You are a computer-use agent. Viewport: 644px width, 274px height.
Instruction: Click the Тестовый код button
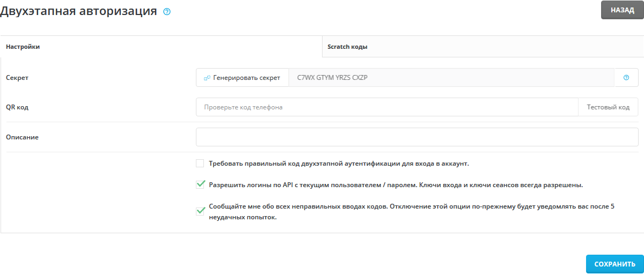(608, 107)
